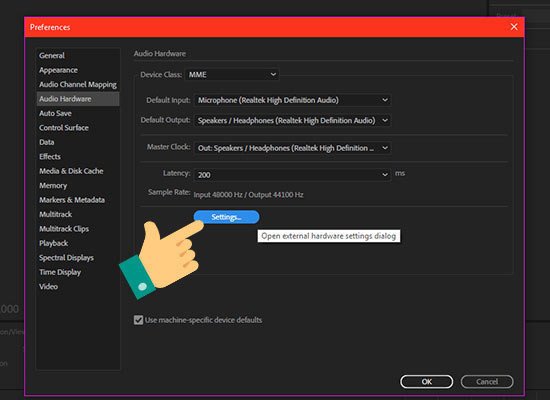Toggle Use machine-specific device defaults checkbox
Screen dimensions: 550x400
point(139,320)
